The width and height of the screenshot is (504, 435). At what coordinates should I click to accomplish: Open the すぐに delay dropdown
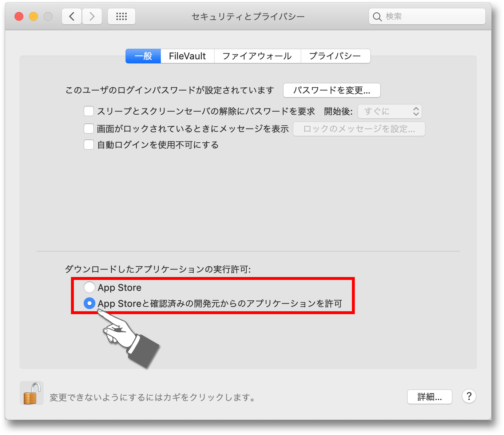click(390, 111)
